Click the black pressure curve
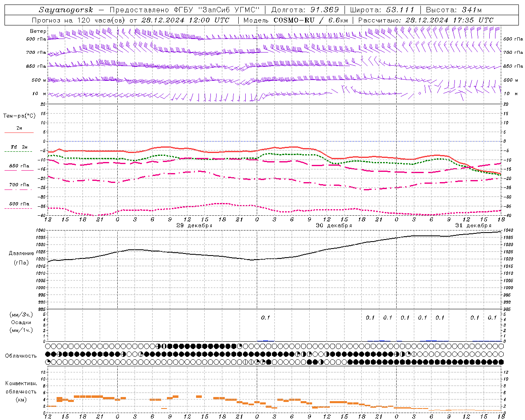The height and width of the screenshot is (420, 525). (275, 258)
